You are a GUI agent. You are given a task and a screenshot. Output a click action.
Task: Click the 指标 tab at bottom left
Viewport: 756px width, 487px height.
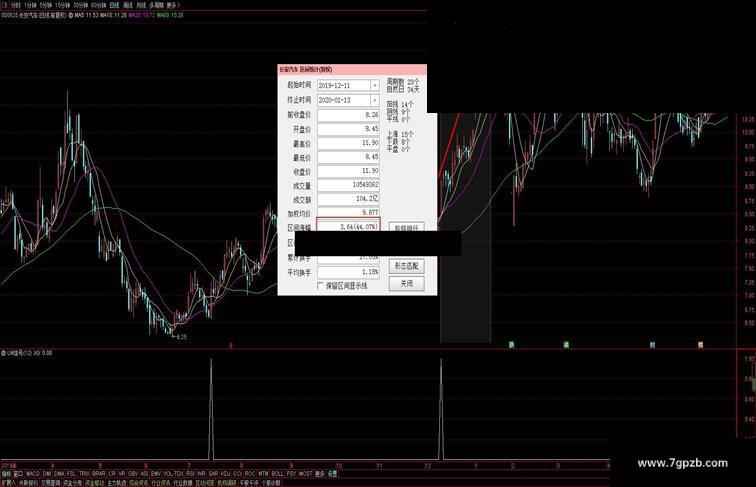(6, 473)
